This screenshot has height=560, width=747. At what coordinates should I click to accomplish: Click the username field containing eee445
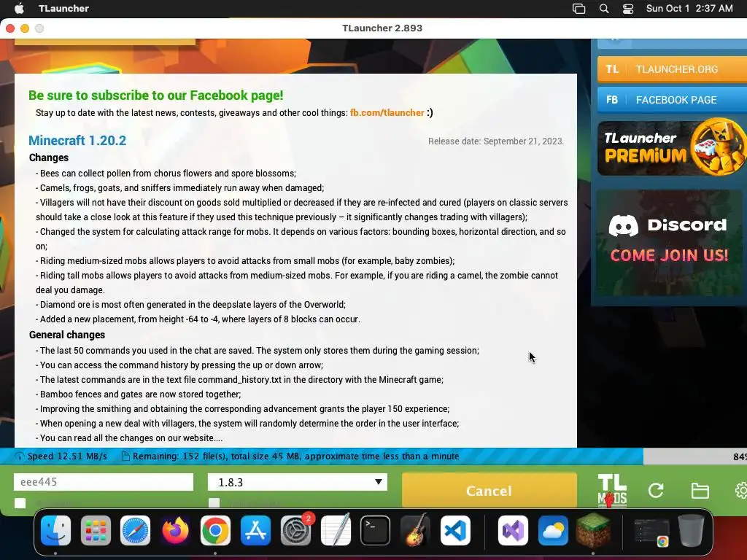[104, 482]
